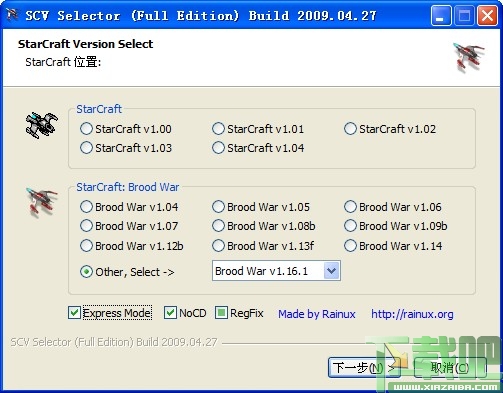Click the grey ship icon beside StarCraft group
503x393 pixels.
coord(42,125)
